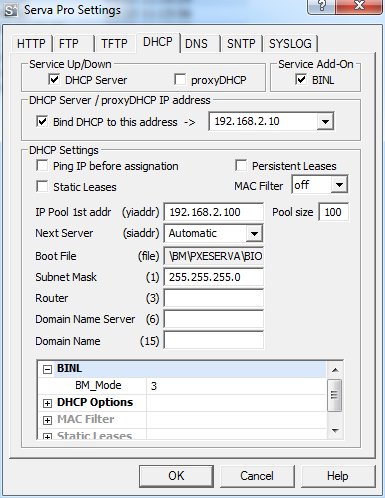This screenshot has width=385, height=498.
Task: Switch to the TFTP tab
Action: 114,44
